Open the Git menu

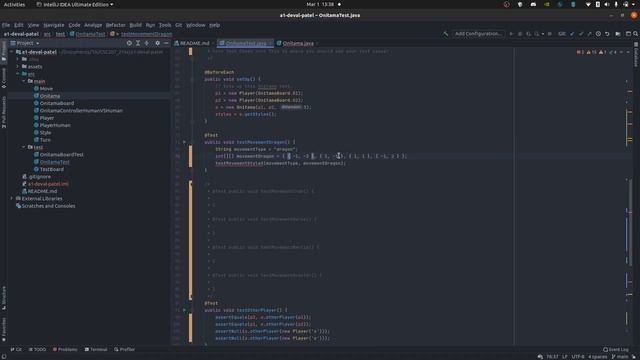pyautogui.click(x=178, y=25)
